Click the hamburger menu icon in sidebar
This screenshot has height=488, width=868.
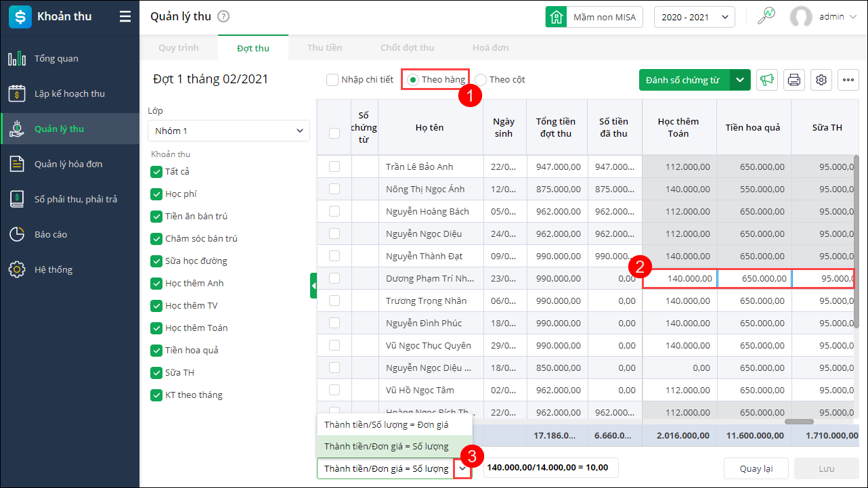(125, 17)
